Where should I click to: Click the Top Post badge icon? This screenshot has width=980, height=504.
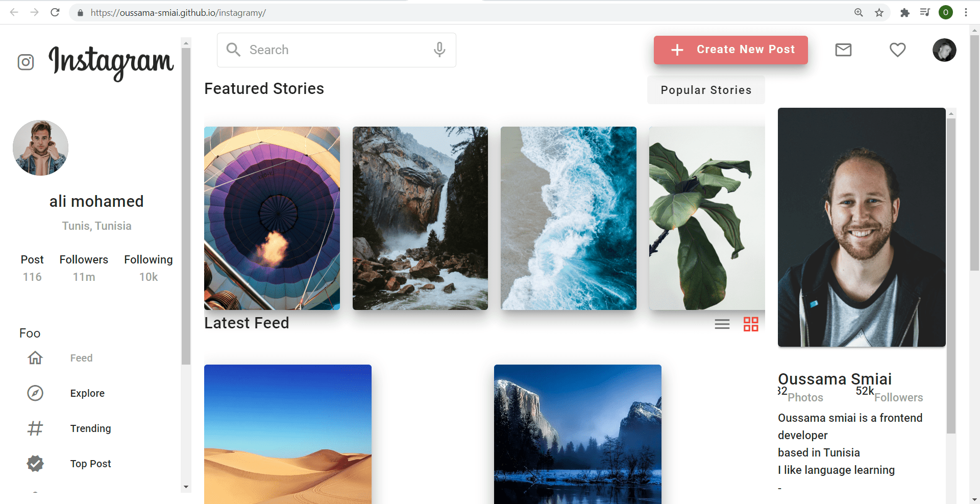click(35, 464)
